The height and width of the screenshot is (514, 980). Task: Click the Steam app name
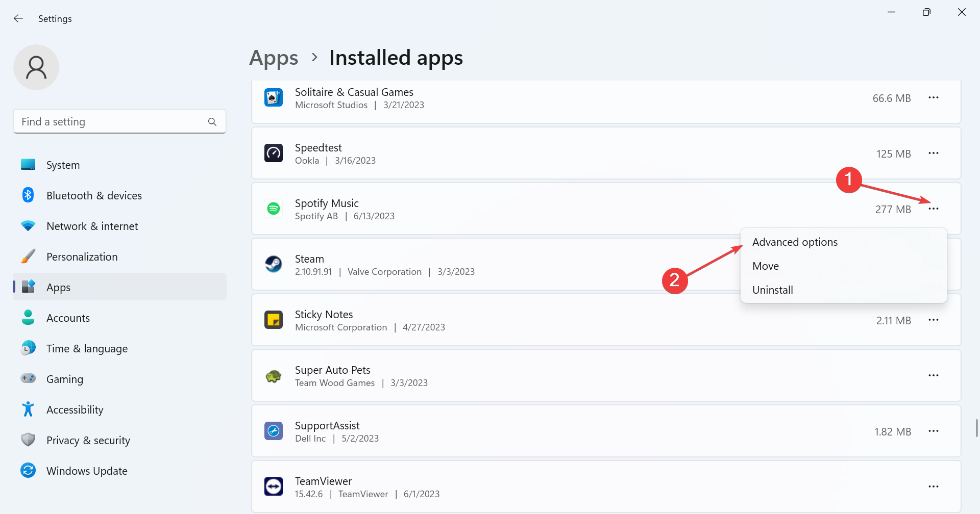click(309, 259)
